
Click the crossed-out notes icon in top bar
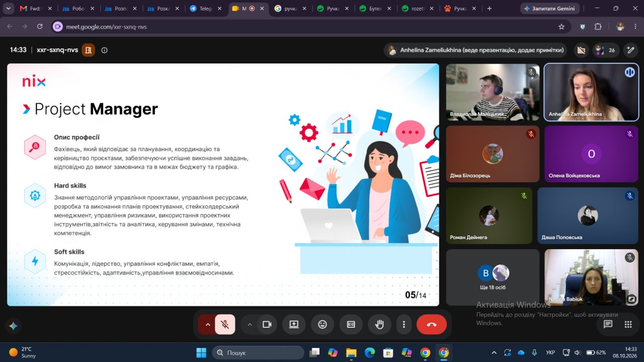coord(581,50)
